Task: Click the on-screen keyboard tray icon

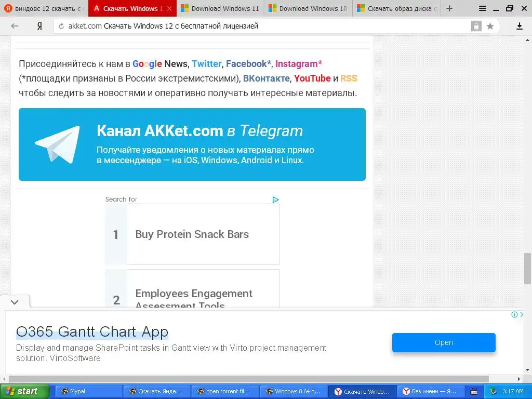Action: [x=474, y=392]
